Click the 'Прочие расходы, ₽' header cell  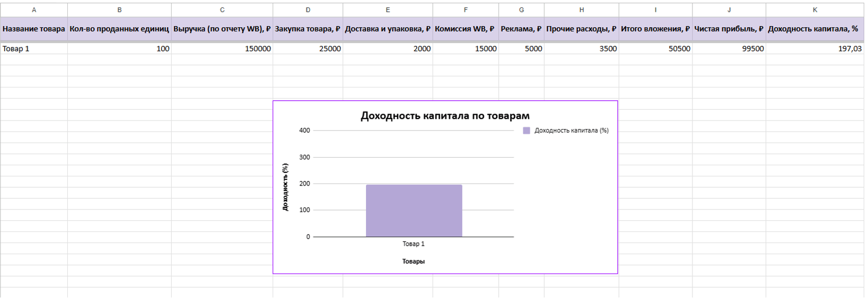pyautogui.click(x=582, y=29)
